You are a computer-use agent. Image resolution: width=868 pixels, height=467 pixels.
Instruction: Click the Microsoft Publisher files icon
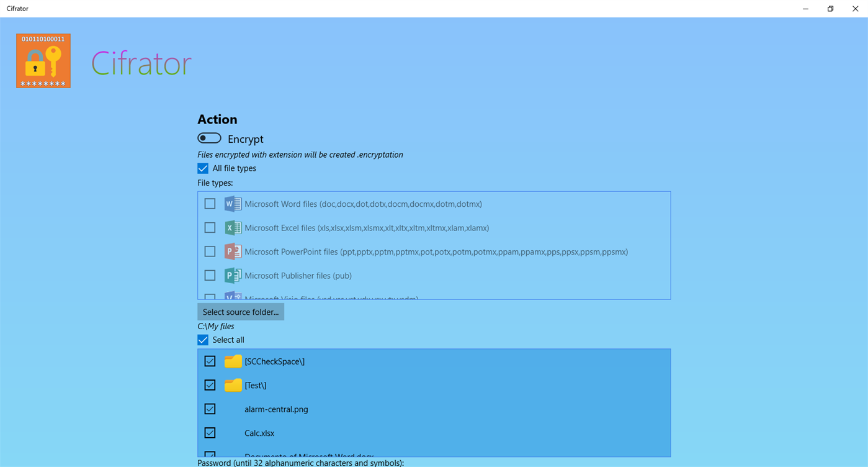pyautogui.click(x=232, y=275)
